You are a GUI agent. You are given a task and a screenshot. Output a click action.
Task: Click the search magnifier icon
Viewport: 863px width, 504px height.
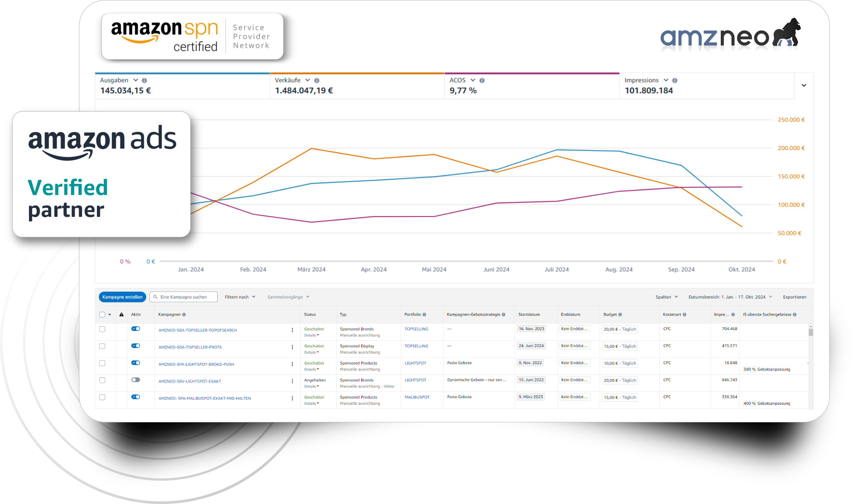[x=156, y=297]
